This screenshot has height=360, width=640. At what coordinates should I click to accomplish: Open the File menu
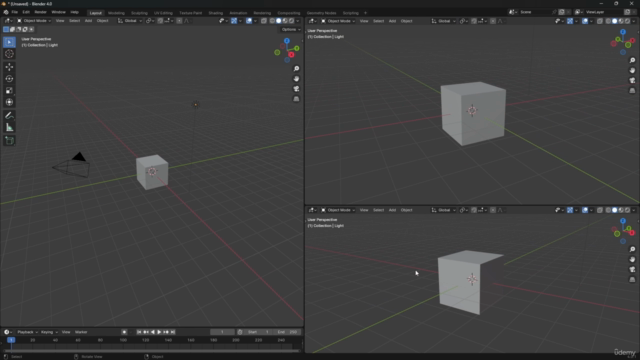point(15,12)
